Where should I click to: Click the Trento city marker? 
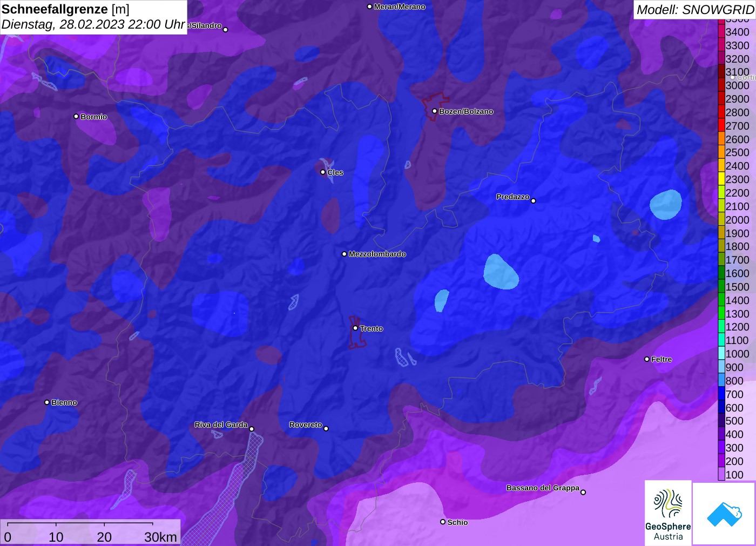point(355,328)
